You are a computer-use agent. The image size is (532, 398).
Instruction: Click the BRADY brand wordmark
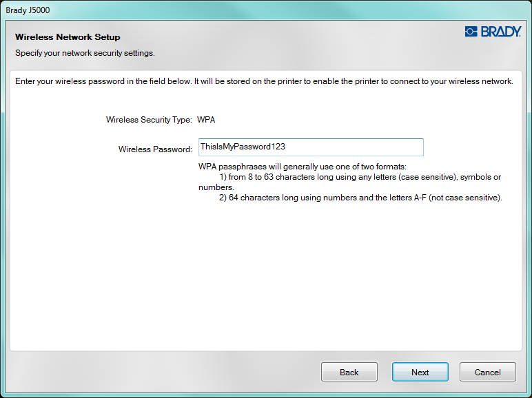click(499, 32)
